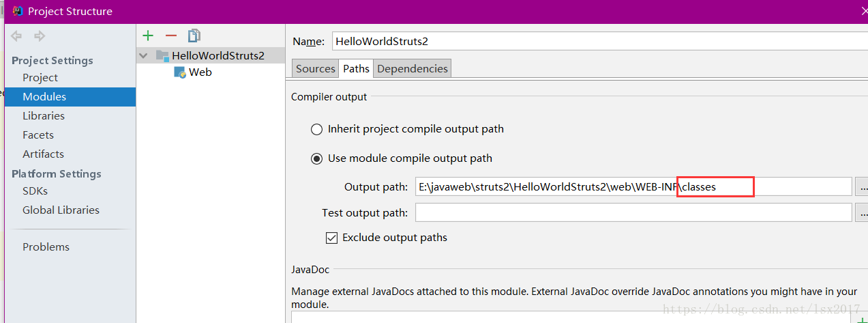The width and height of the screenshot is (868, 323).
Task: Select Use module compile output path
Action: tap(402, 158)
